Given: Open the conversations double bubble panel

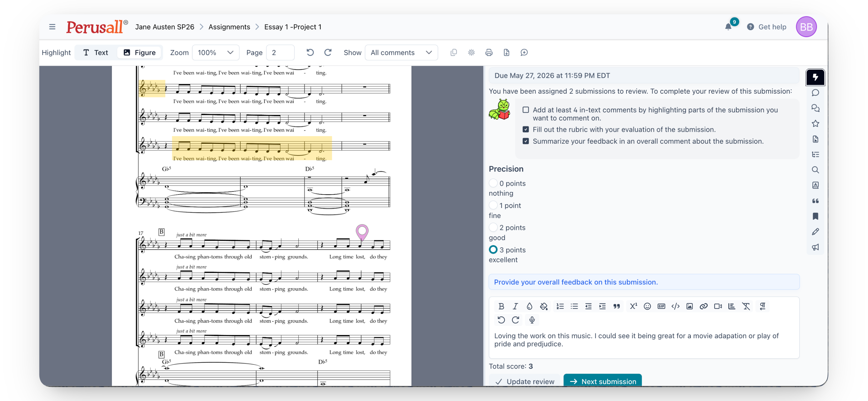Looking at the screenshot, I should click(x=815, y=108).
